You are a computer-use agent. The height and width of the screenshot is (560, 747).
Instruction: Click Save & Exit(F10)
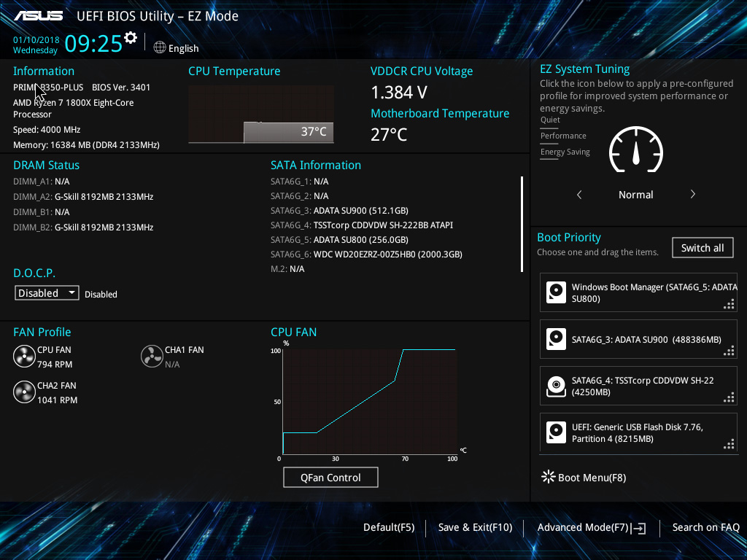[475, 528]
